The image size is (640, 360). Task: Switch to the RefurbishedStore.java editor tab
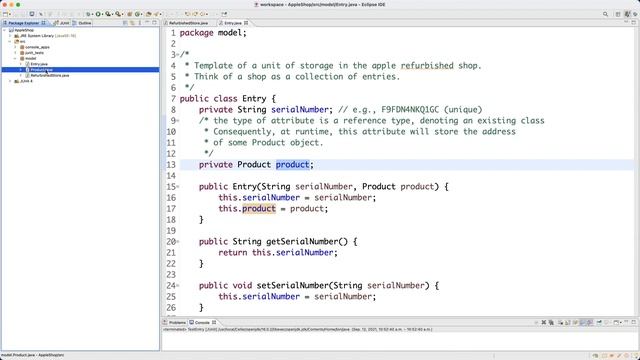(x=188, y=23)
